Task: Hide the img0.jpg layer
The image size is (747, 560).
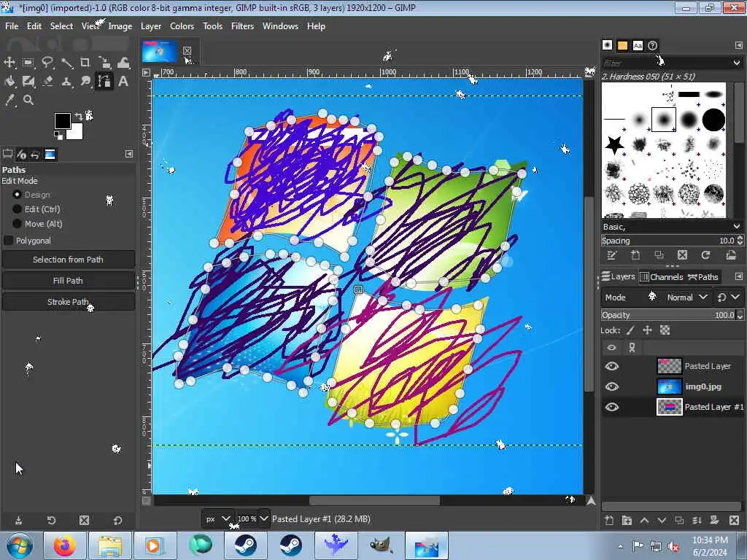Action: coord(612,386)
